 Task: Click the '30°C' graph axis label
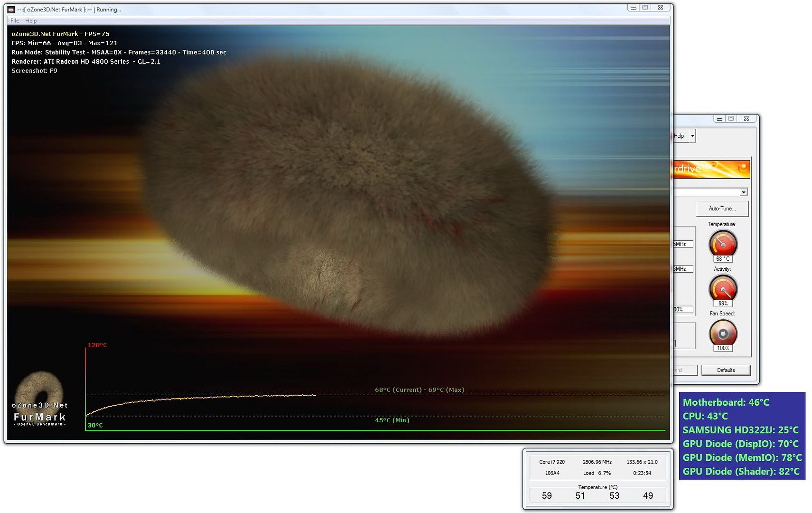point(95,425)
